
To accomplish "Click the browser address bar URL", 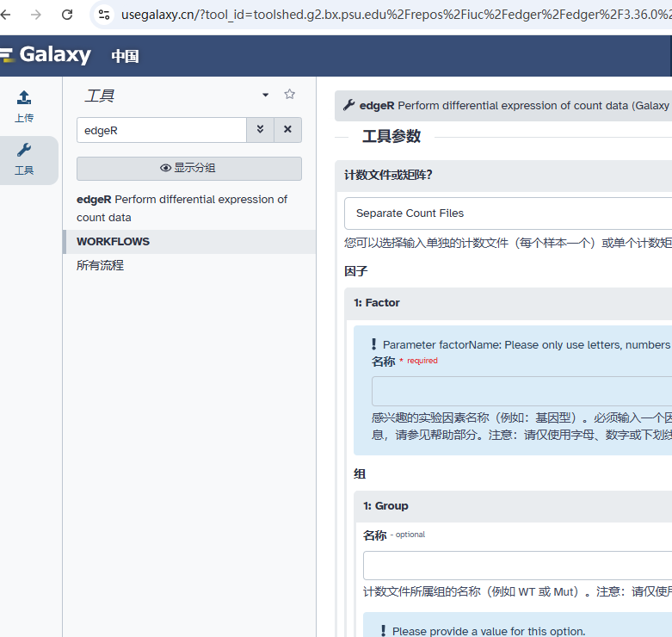I will [396, 15].
